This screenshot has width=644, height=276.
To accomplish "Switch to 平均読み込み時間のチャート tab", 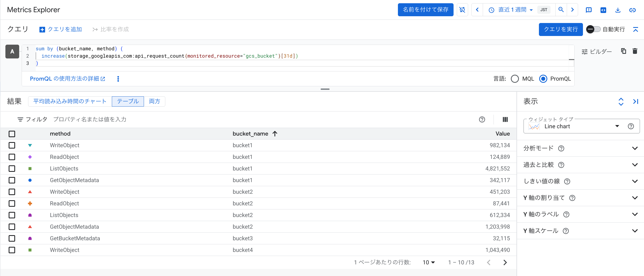I will [70, 101].
